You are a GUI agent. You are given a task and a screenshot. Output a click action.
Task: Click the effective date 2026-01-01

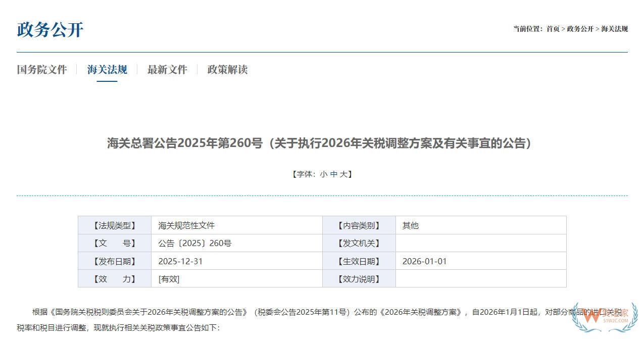[426, 261]
